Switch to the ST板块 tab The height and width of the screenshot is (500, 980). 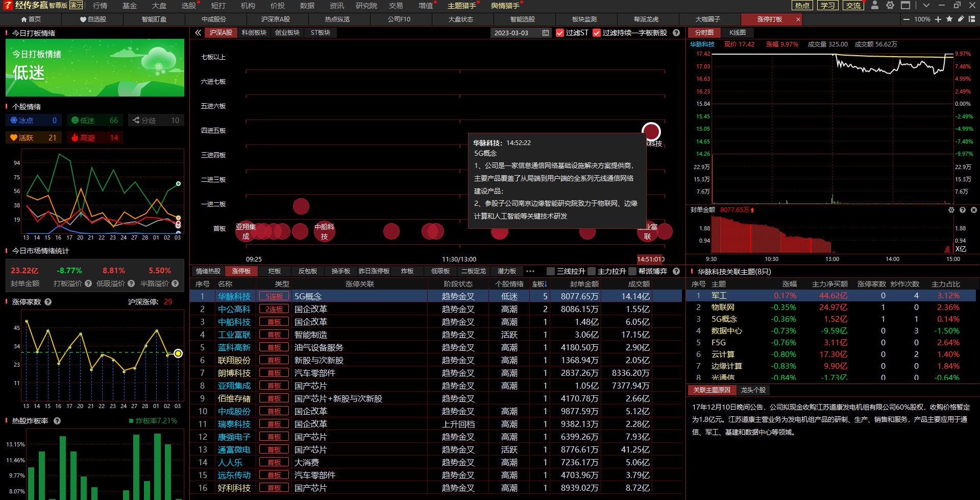point(321,33)
